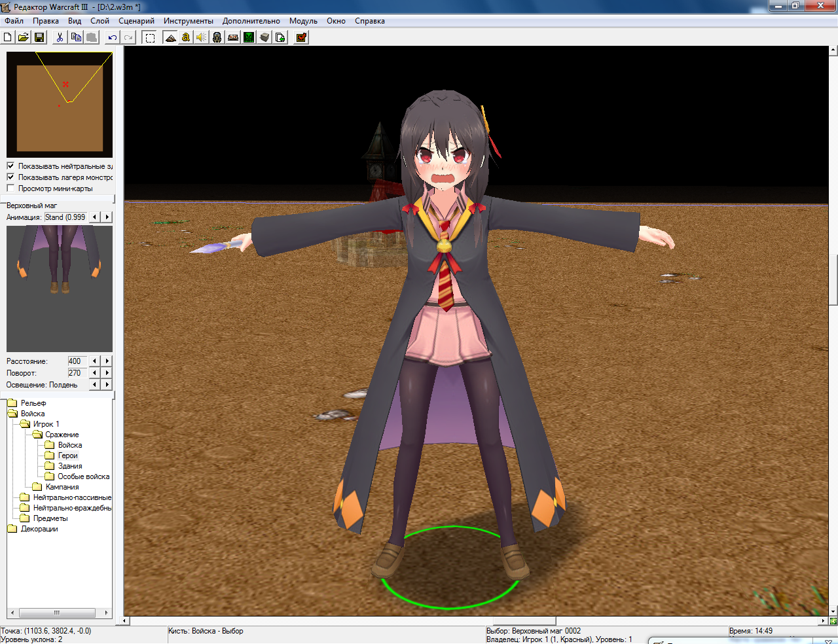This screenshot has height=644, width=838.
Task: Open the Модуль menu
Action: click(x=303, y=21)
